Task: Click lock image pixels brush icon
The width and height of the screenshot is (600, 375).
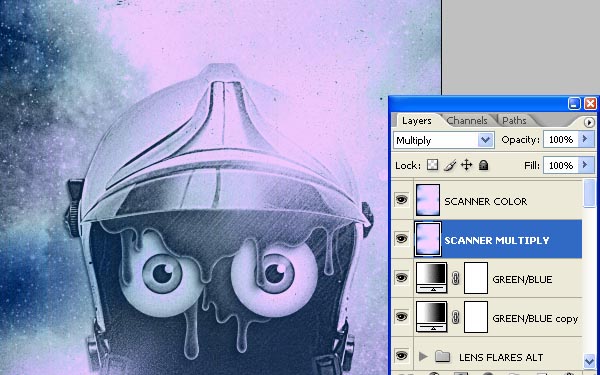Action: point(450,165)
